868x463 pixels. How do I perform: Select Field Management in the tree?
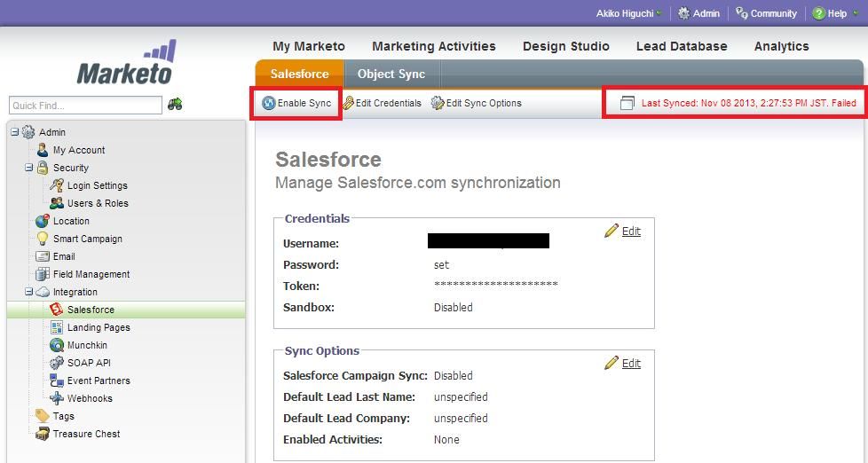91,274
